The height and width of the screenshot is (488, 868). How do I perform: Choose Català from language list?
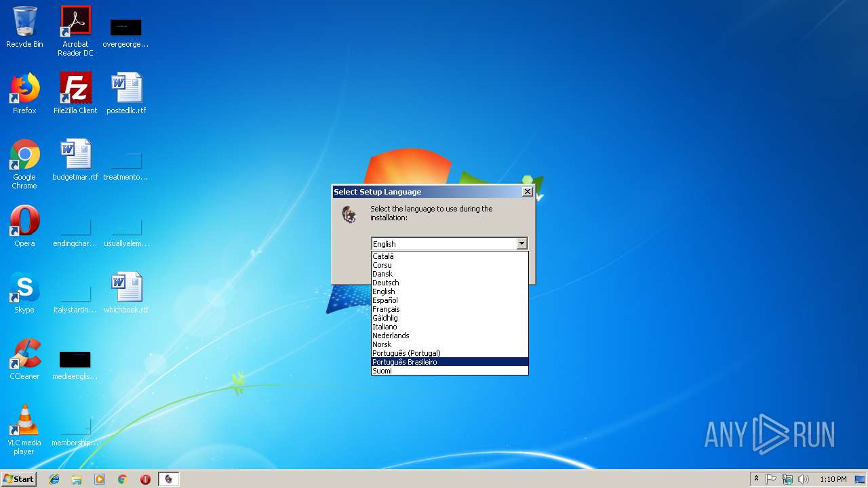coord(450,256)
